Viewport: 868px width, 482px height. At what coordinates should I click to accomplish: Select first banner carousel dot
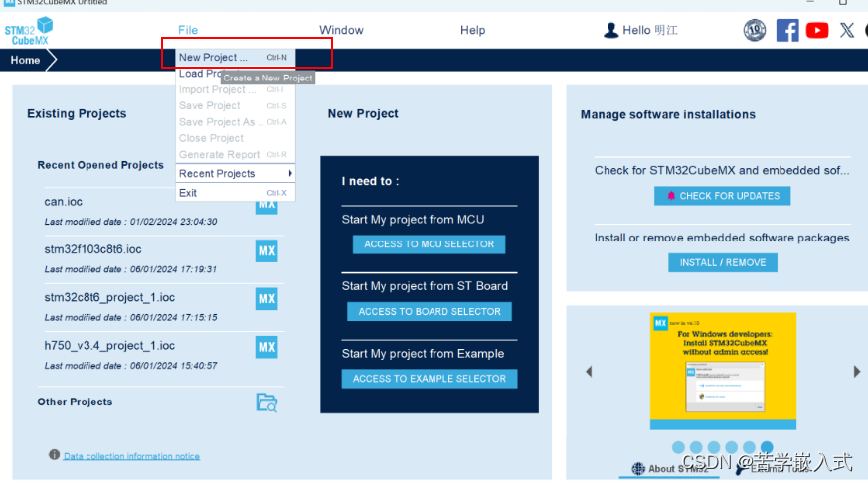pyautogui.click(x=678, y=447)
